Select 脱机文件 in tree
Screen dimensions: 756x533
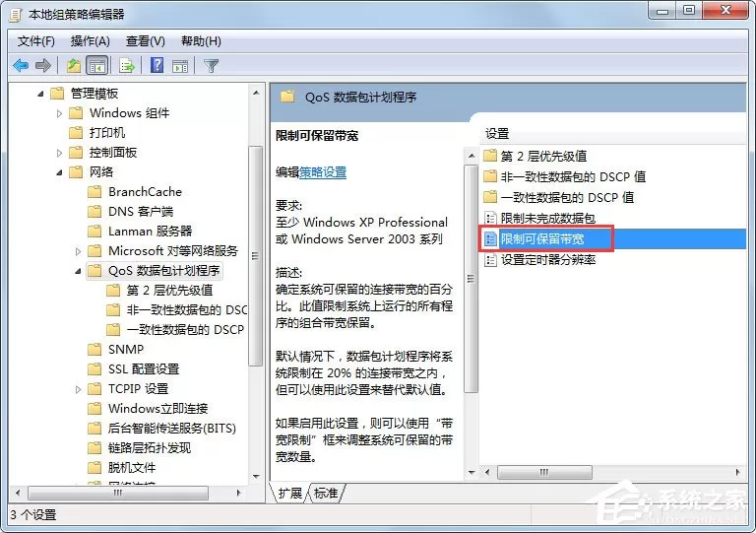coord(132,468)
